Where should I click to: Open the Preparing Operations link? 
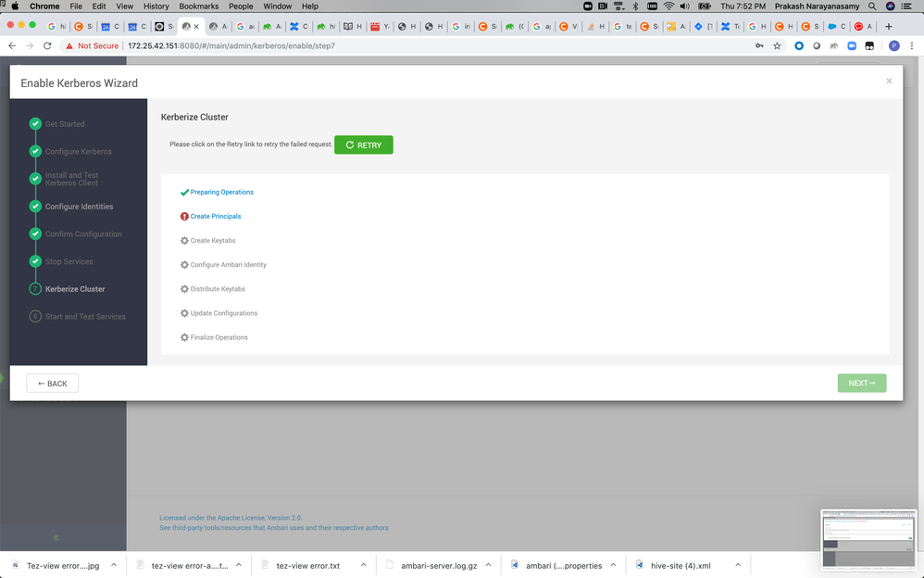click(x=221, y=193)
